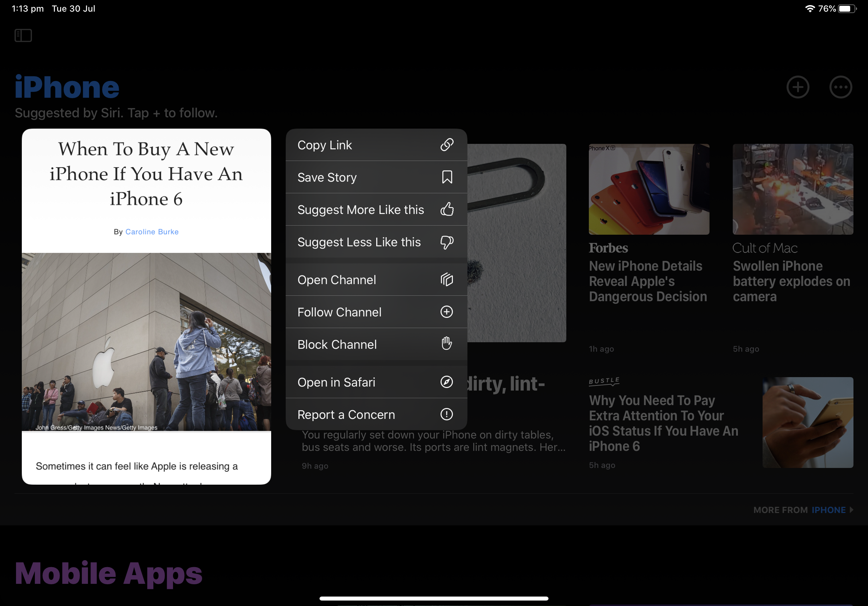Select Follow Channel menu entry
The height and width of the screenshot is (606, 868).
click(x=376, y=312)
